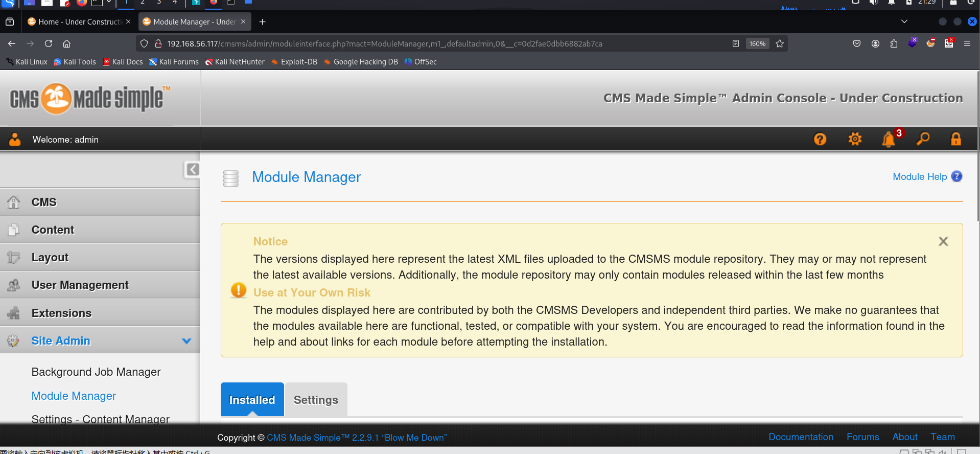Open Kali Linux bookmark
980x454 pixels.
(x=27, y=62)
